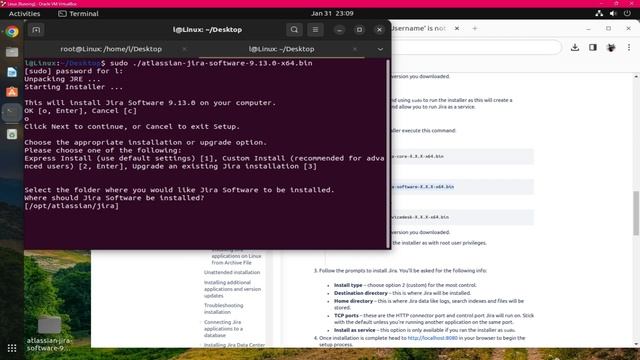The width and height of the screenshot is (640, 360).
Task: Click the terminal window scrollbar
Action: tap(388, 153)
